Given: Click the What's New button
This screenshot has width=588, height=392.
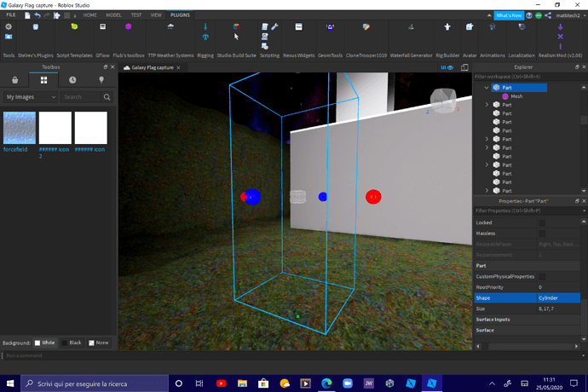Looking at the screenshot, I should (x=509, y=15).
